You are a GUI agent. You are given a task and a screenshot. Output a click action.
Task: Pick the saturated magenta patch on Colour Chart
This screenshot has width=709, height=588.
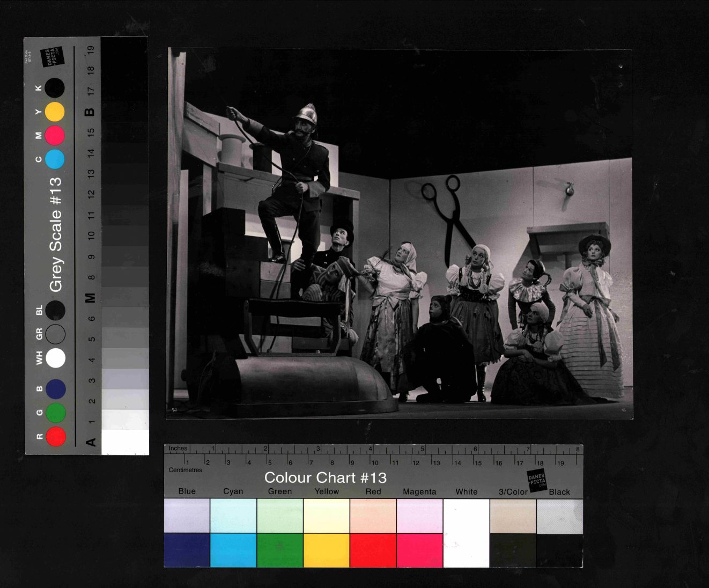coord(419,550)
